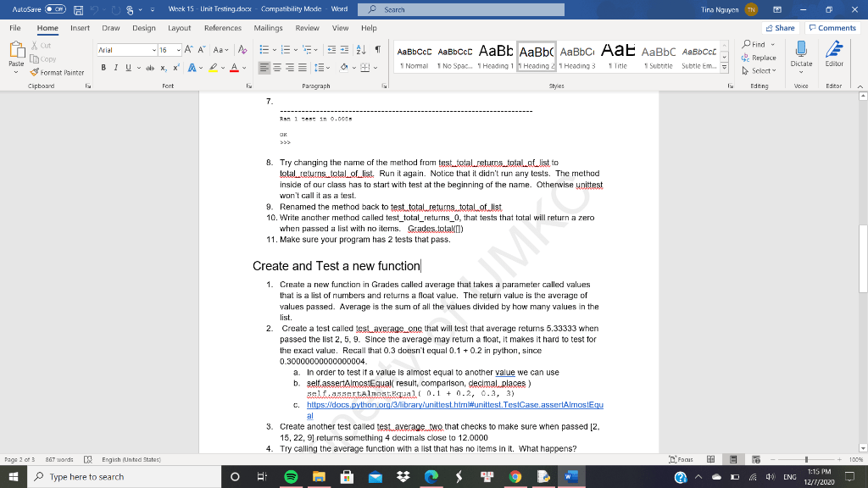Toggle Strikethrough formatting

(149, 68)
